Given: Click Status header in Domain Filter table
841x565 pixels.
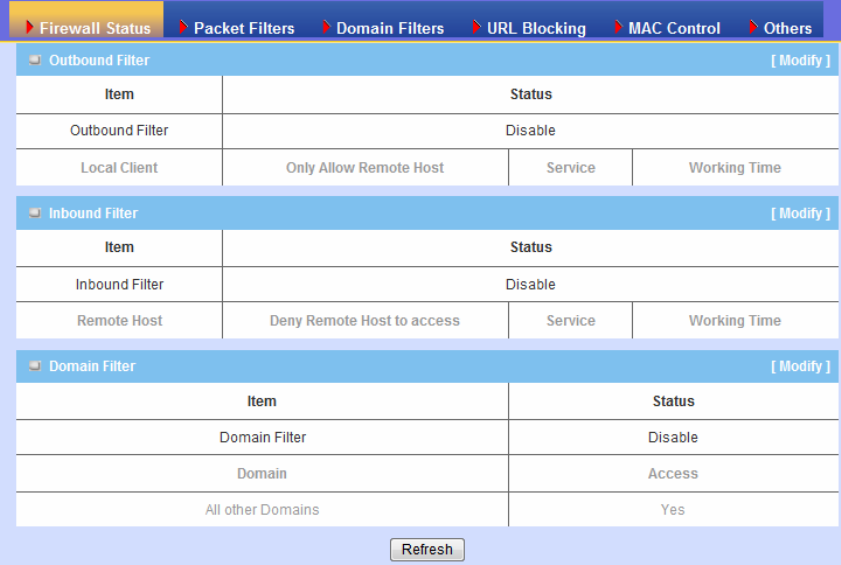Looking at the screenshot, I should (x=673, y=401).
